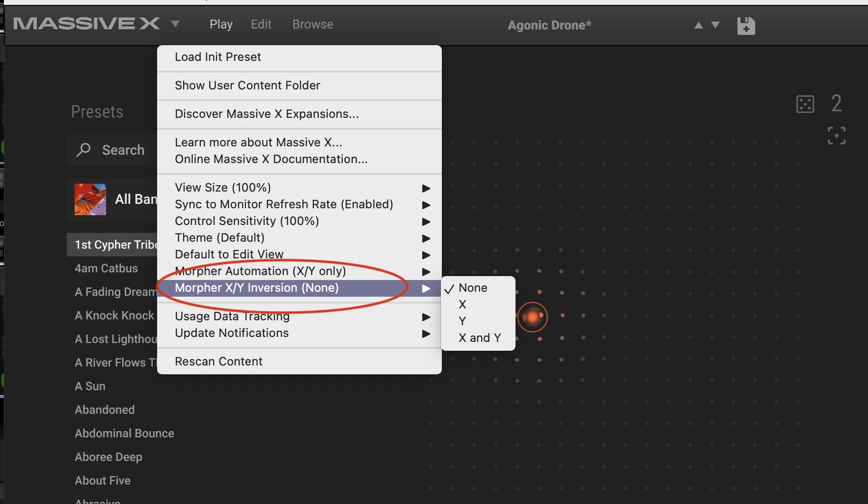The width and height of the screenshot is (868, 504).
Task: Select the Aboree Deep preset
Action: tap(108, 457)
